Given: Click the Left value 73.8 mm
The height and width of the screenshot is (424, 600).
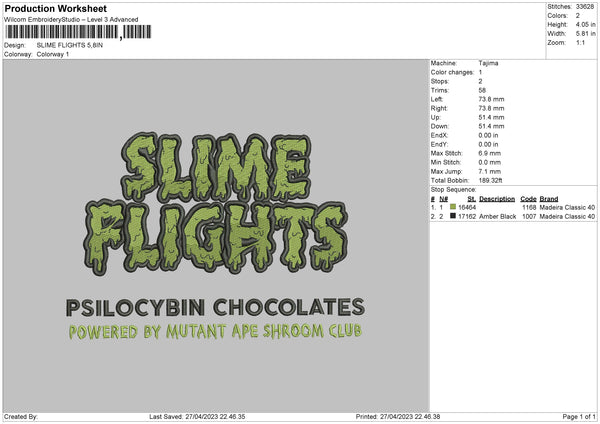Looking at the screenshot, I should pos(491,99).
